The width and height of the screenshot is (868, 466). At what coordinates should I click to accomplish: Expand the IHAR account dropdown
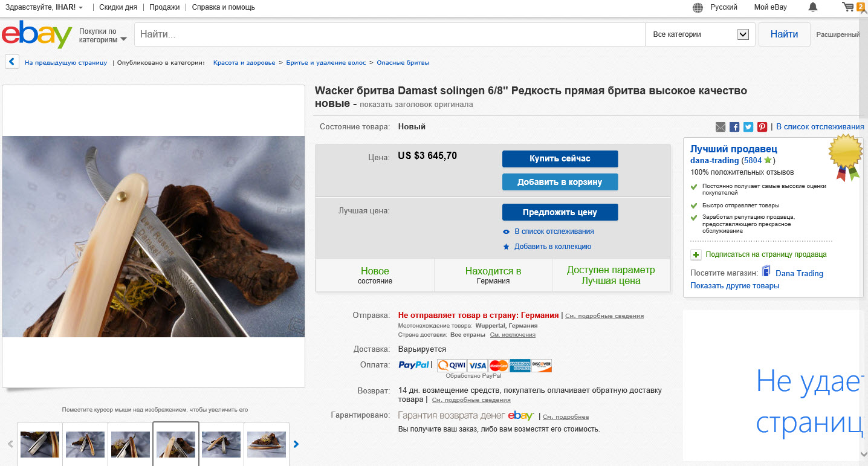point(80,8)
